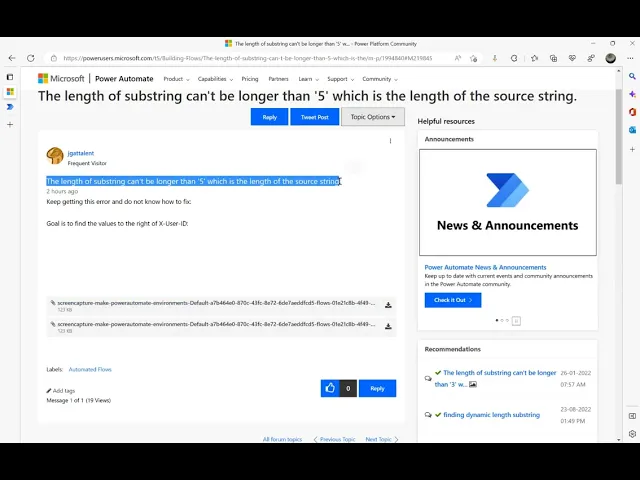Screen dimensions: 640x480
Task: Open the Office icon in the right sidebar
Action: click(x=632, y=112)
